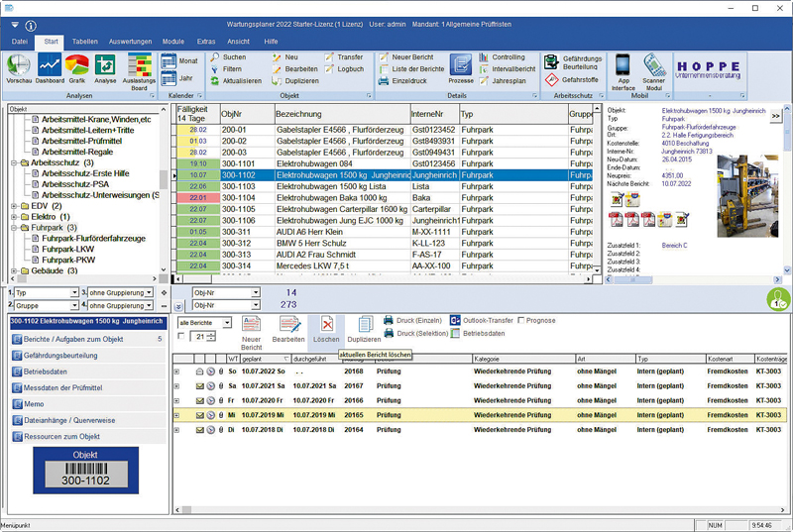Open the Auswertungen ribbon tab
Screen dimensions: 793x532
(129, 42)
